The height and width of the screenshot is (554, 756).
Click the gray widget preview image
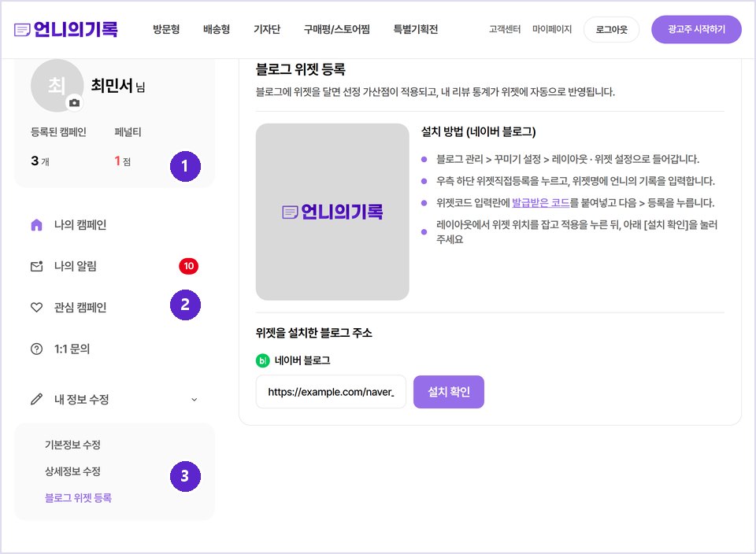coord(332,212)
